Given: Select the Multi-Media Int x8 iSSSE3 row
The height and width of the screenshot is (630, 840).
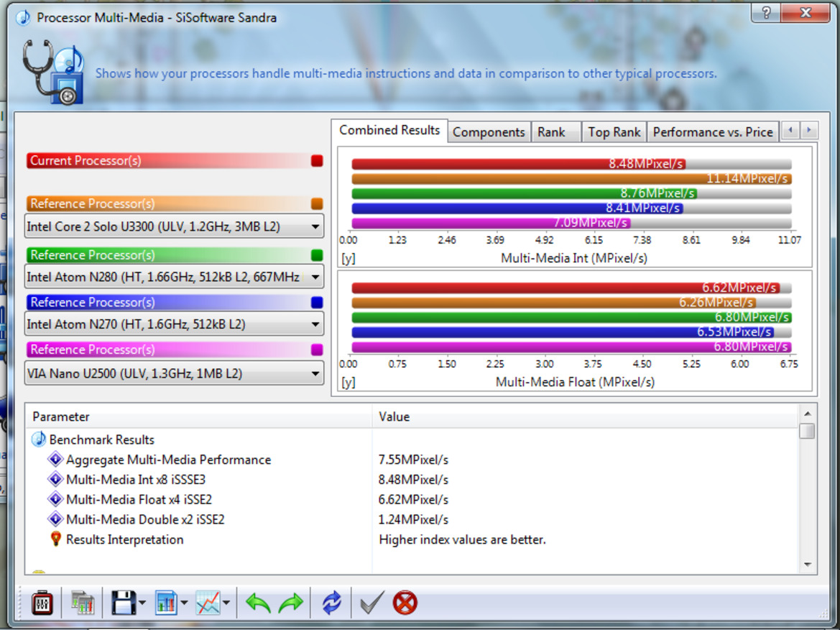Looking at the screenshot, I should point(412,479).
